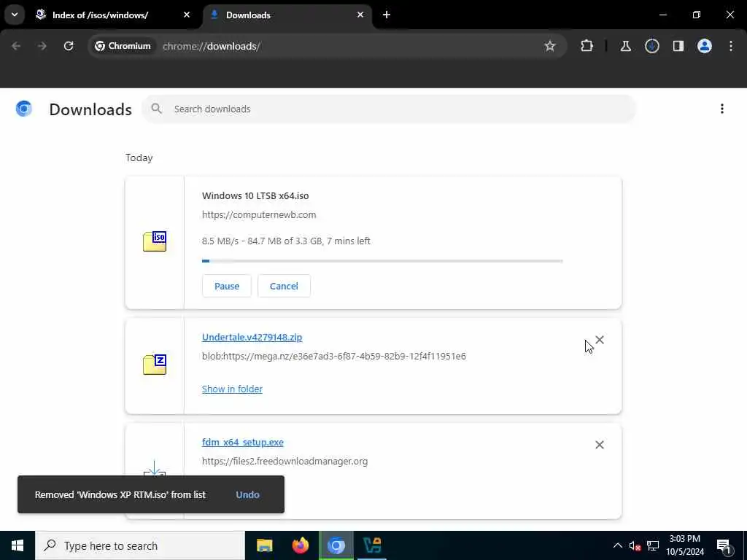
Task: Select the Downloads tab
Action: click(248, 15)
